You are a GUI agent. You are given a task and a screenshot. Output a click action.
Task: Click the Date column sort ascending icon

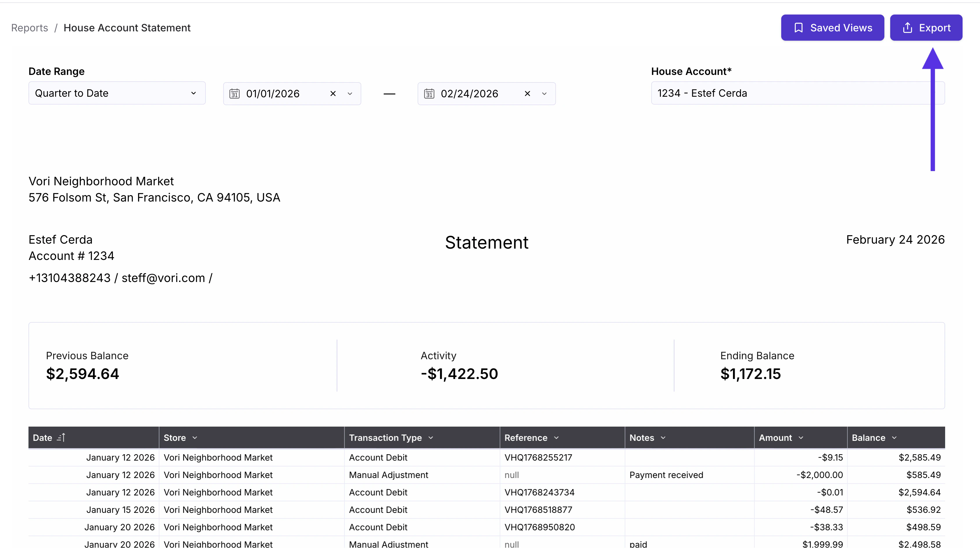(61, 437)
